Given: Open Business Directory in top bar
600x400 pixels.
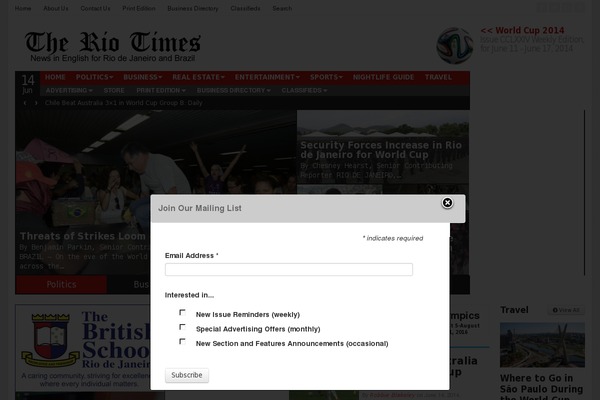Looking at the screenshot, I should pyautogui.click(x=193, y=8).
